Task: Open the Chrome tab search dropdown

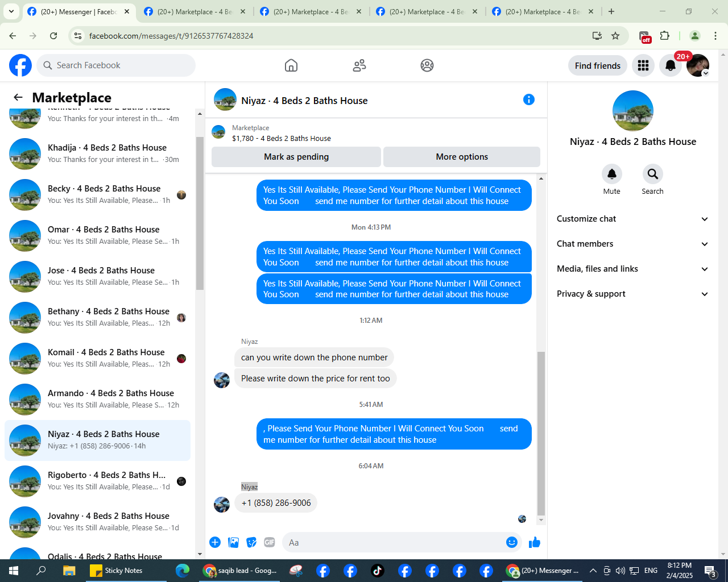Action: pyautogui.click(x=11, y=11)
